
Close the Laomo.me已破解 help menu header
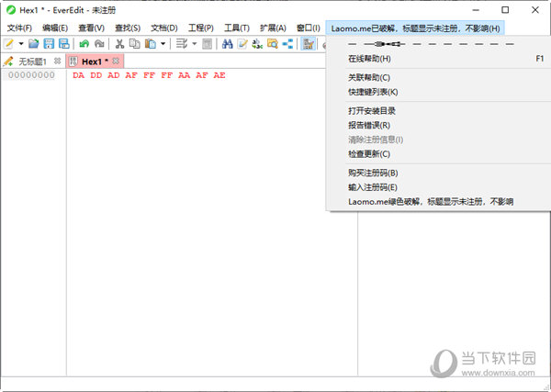click(415, 28)
